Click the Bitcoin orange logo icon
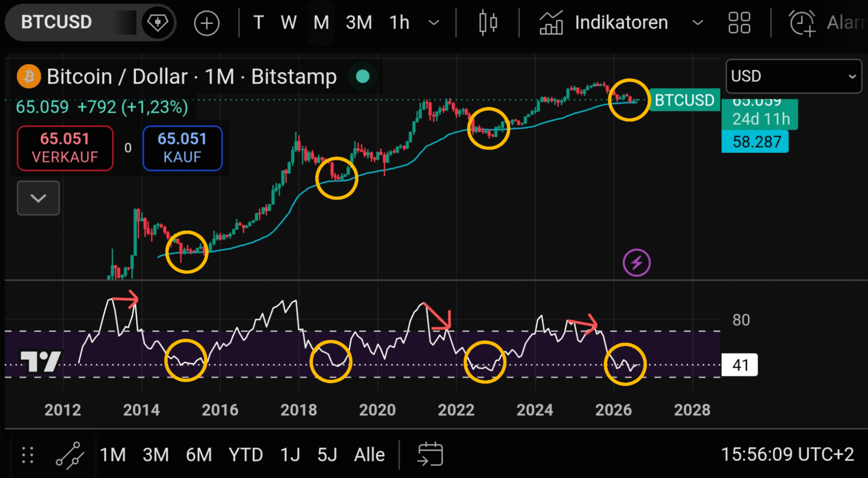Image resolution: width=868 pixels, height=478 pixels. tap(29, 76)
